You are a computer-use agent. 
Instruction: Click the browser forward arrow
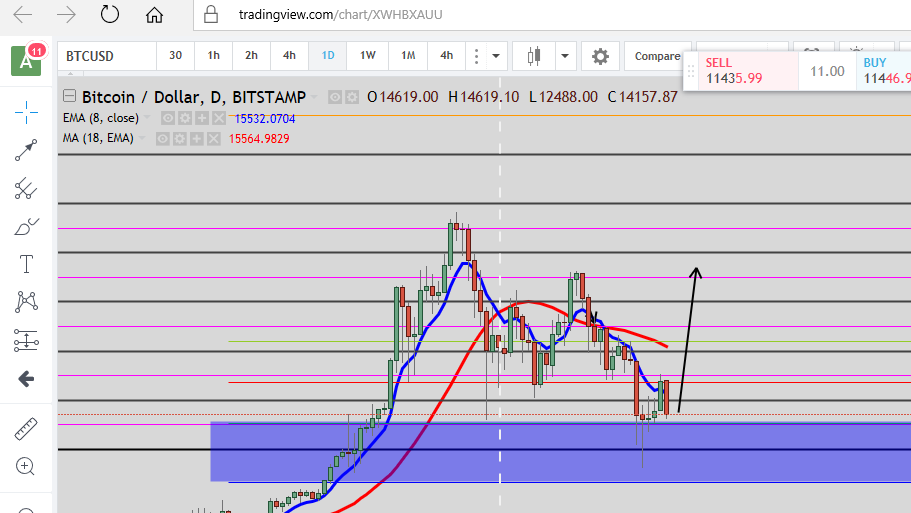coord(66,15)
